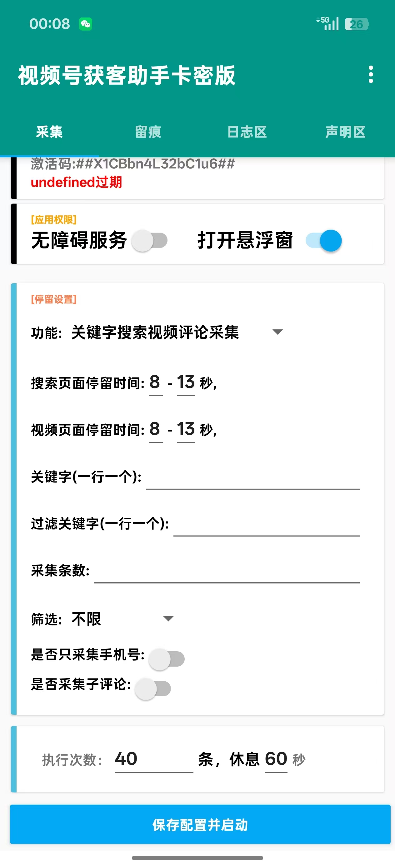Image resolution: width=395 pixels, height=868 pixels.
Task: Expand the 功能 function dropdown arrow
Action: tap(277, 332)
